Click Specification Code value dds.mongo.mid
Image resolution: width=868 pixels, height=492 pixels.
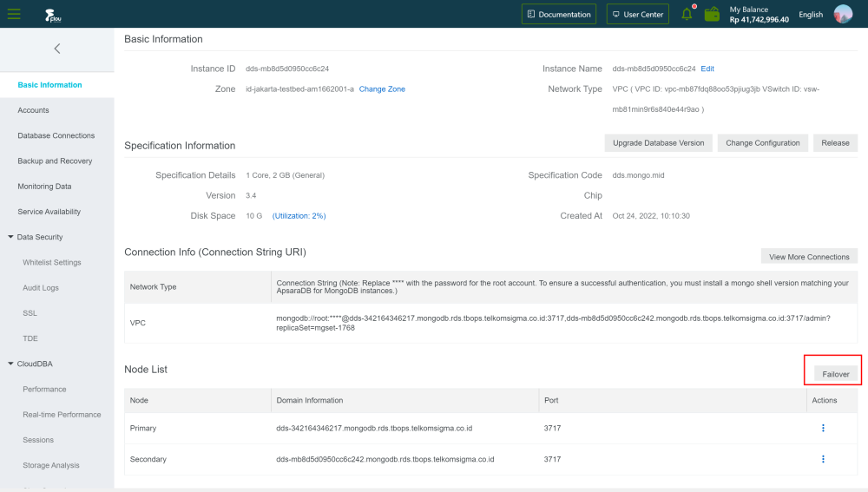[638, 175]
